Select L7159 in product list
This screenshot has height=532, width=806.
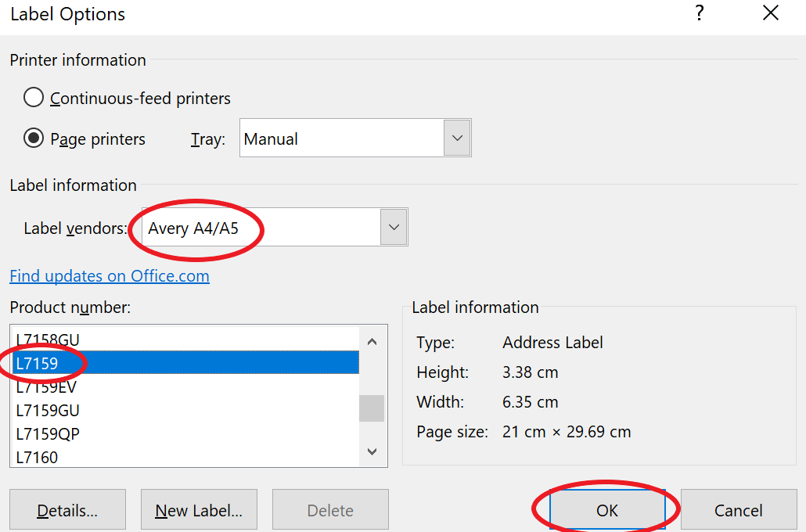point(185,363)
